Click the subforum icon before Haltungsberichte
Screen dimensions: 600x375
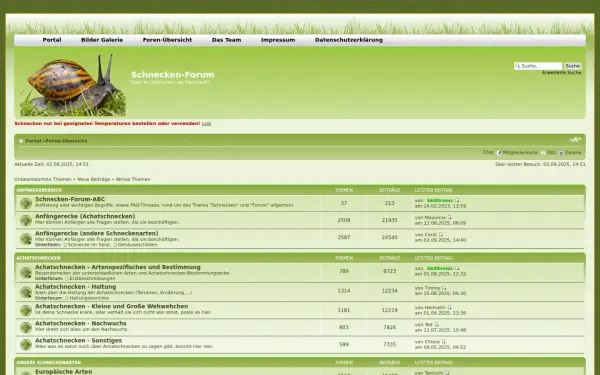(67, 298)
